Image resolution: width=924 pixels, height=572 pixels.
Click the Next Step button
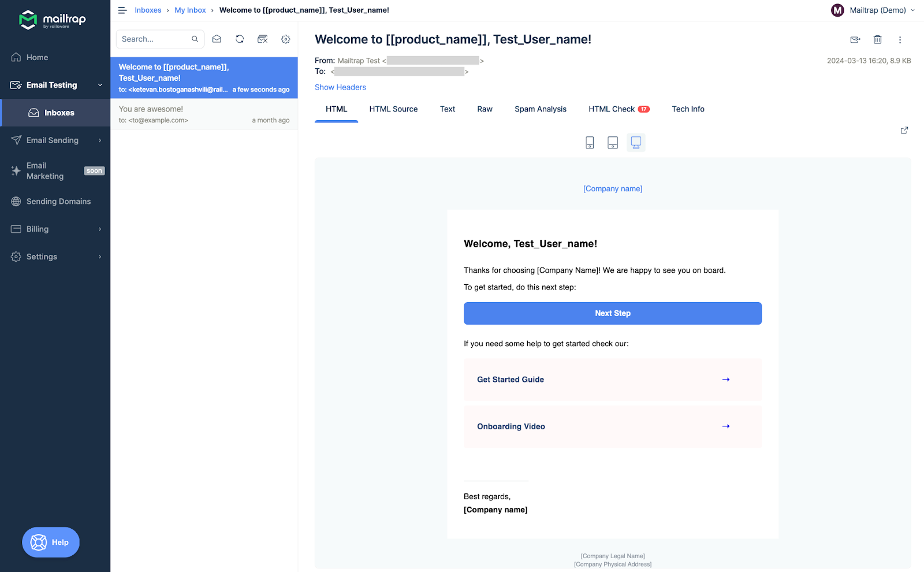pyautogui.click(x=612, y=313)
